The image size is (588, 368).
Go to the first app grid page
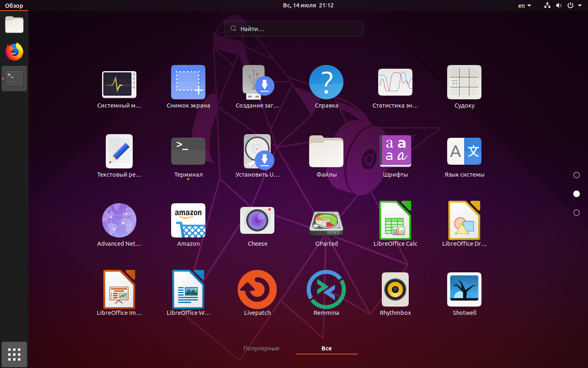[x=577, y=175]
